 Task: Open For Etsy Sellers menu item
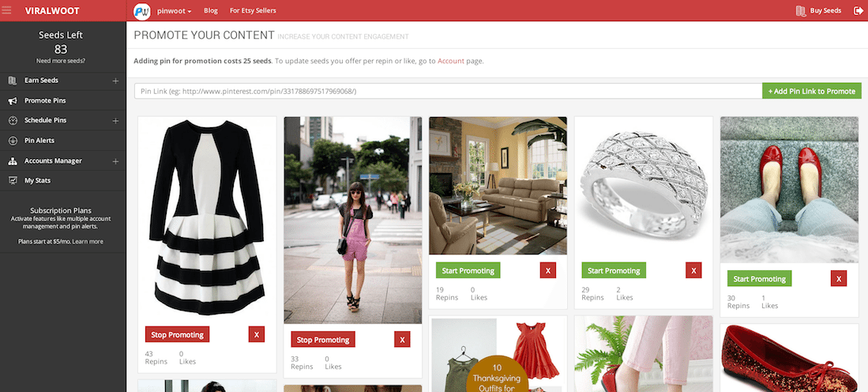point(253,10)
